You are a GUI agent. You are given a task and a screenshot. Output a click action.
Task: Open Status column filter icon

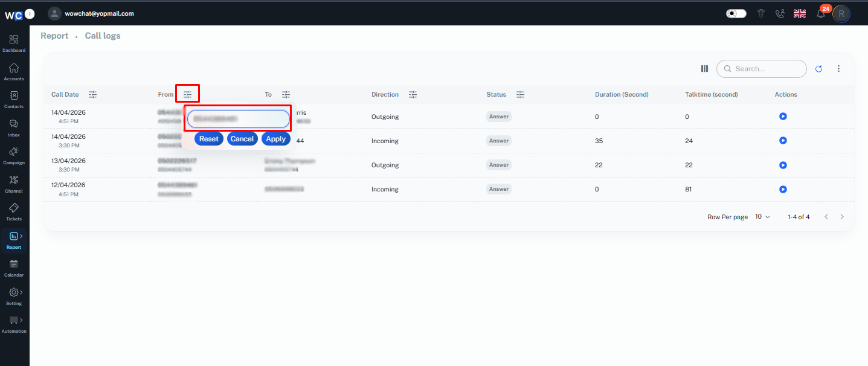coord(520,94)
